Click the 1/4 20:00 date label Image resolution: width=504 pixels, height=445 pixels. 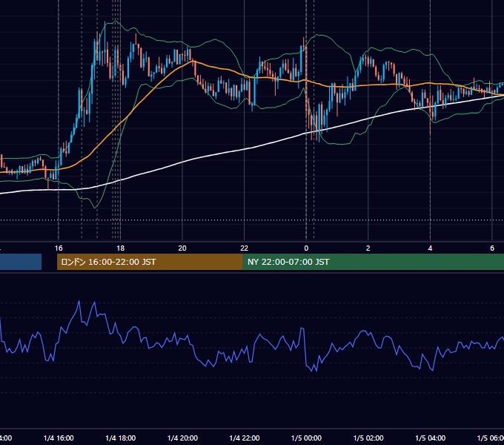pos(182,438)
